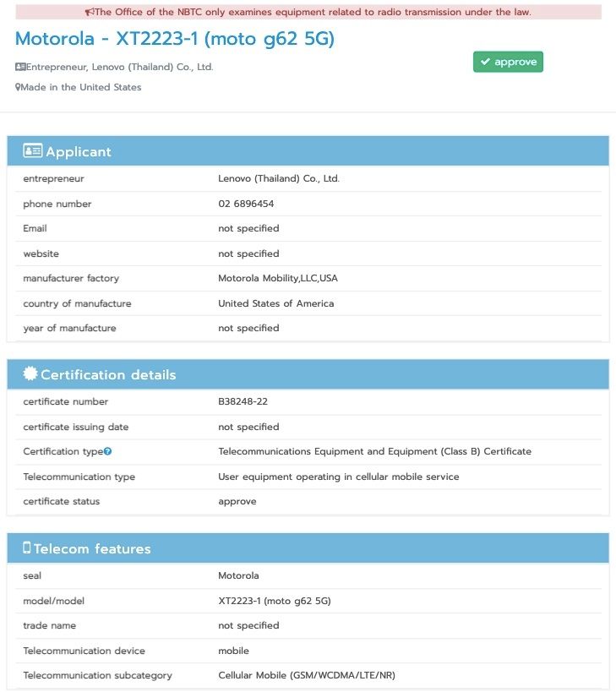Open the Certification type help question icon
The height and width of the screenshot is (692, 616).
click(x=108, y=451)
